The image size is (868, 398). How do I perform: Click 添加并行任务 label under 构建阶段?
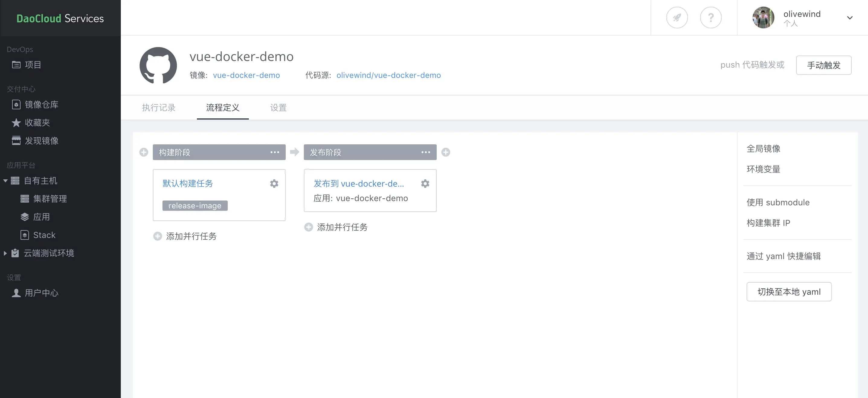(x=191, y=236)
